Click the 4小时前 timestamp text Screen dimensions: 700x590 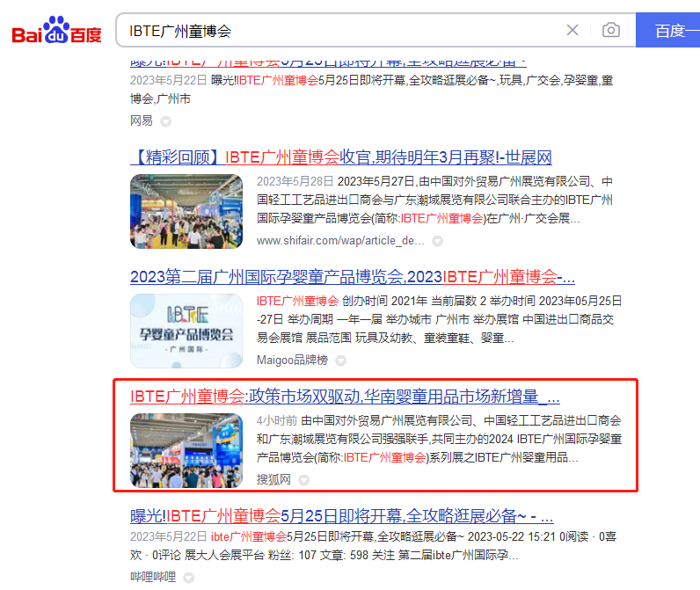point(277,421)
